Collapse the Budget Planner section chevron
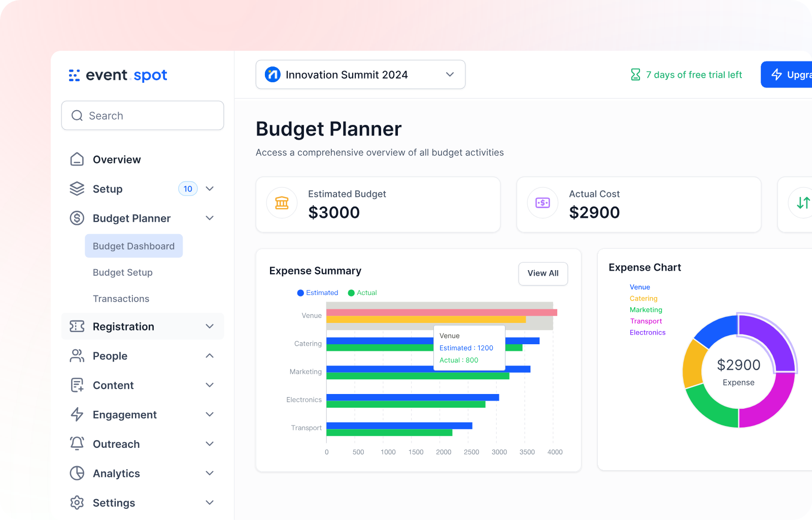Image resolution: width=812 pixels, height=525 pixels. point(210,218)
